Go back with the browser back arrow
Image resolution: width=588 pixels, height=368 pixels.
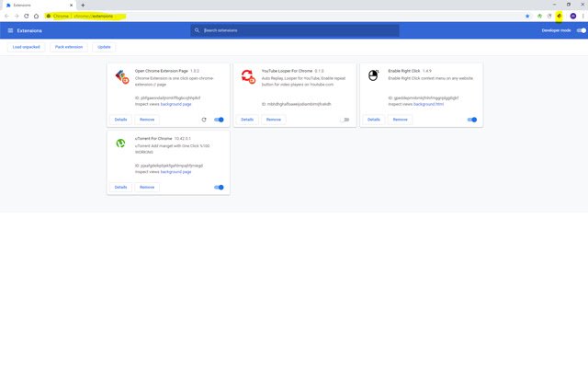point(6,17)
